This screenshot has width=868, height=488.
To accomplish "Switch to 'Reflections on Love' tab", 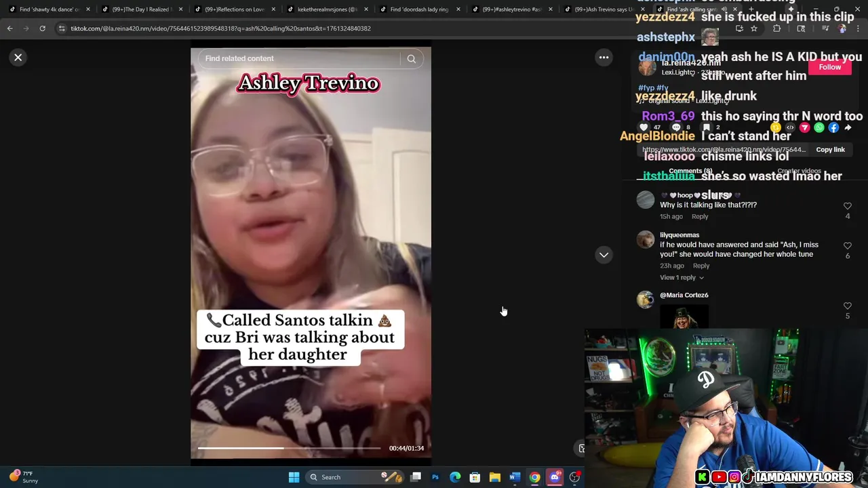I will (x=234, y=9).
